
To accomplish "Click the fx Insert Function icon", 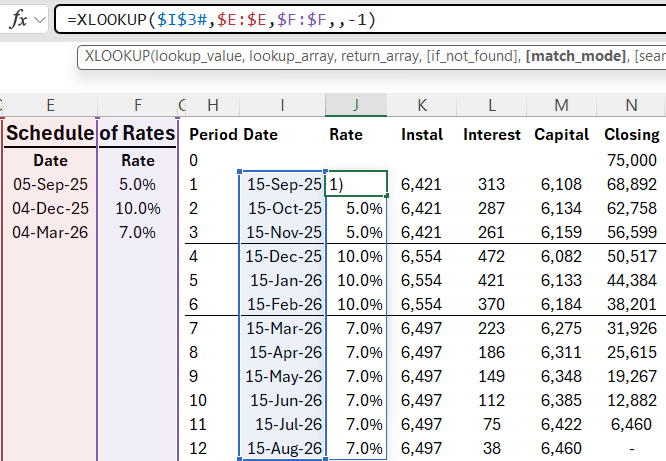I will (x=18, y=20).
